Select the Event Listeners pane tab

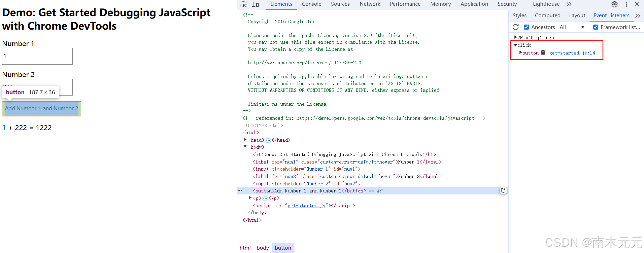[x=611, y=15]
